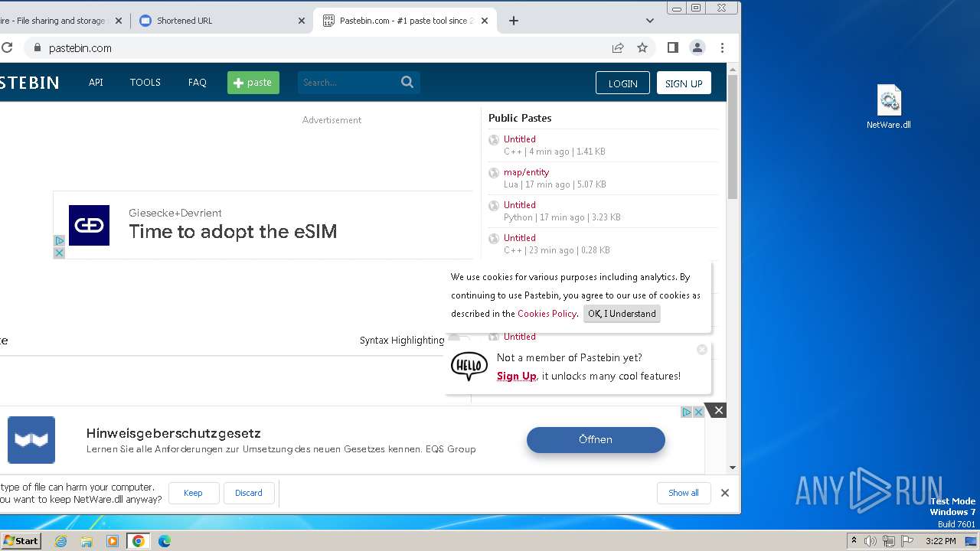Open Untitled C++ paste from 4 min ago
Screen dimensions: 980x551
[519, 139]
